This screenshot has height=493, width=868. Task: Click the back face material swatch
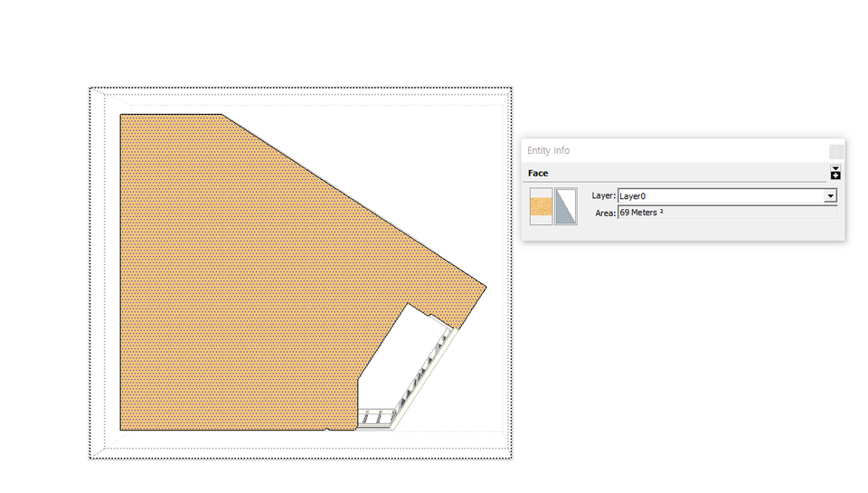tap(566, 206)
